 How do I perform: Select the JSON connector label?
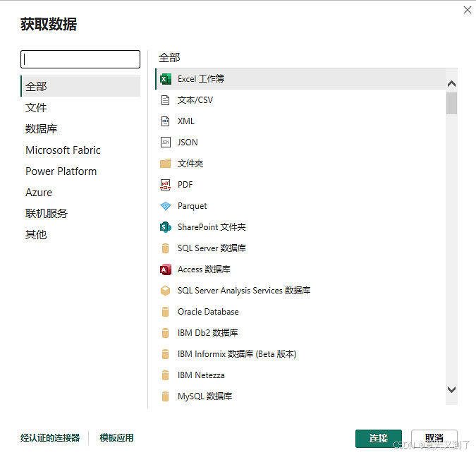point(188,142)
